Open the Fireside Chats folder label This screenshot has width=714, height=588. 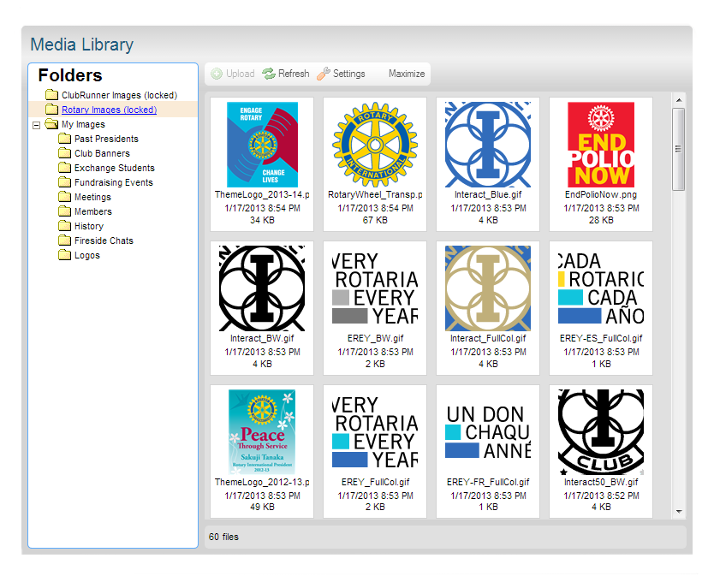click(104, 241)
